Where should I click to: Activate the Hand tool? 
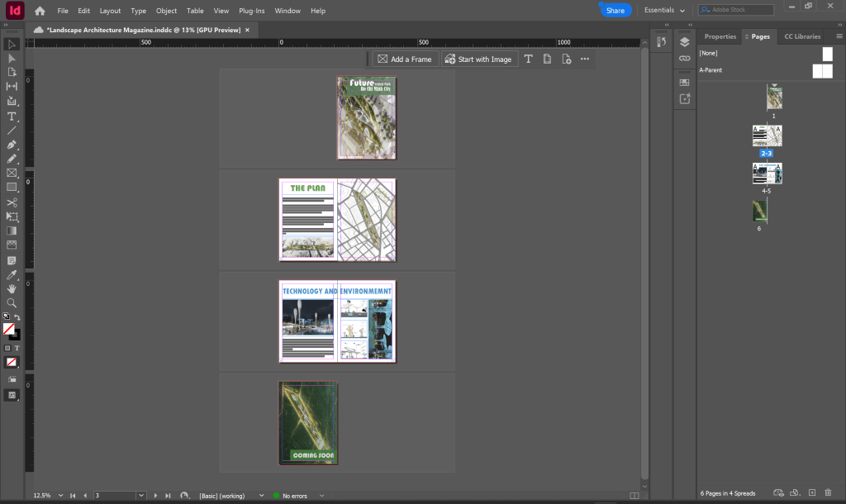point(12,288)
